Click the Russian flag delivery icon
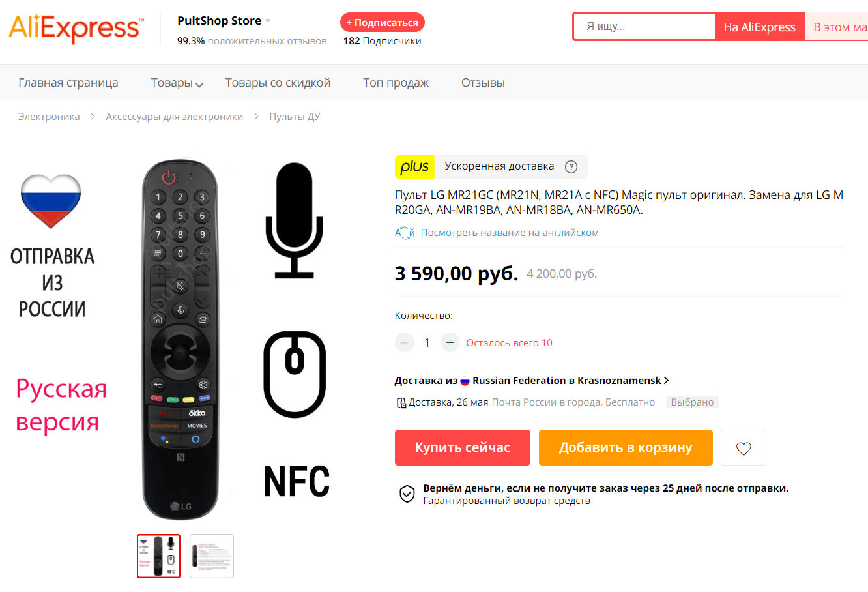This screenshot has height=592, width=868. pos(465,381)
